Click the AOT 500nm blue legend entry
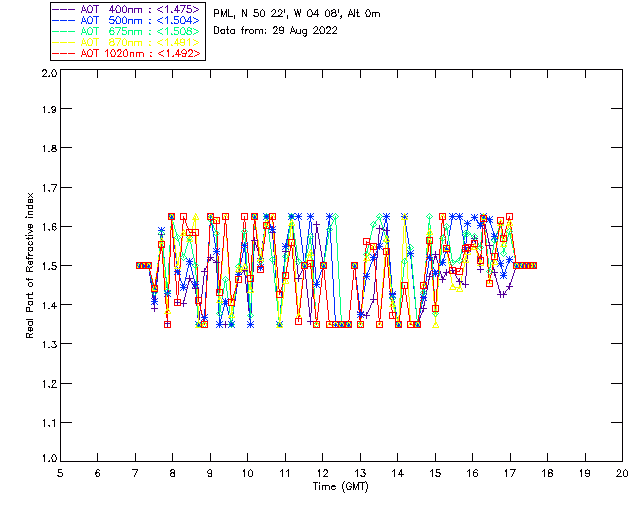The width and height of the screenshot is (640, 512). 126,20
